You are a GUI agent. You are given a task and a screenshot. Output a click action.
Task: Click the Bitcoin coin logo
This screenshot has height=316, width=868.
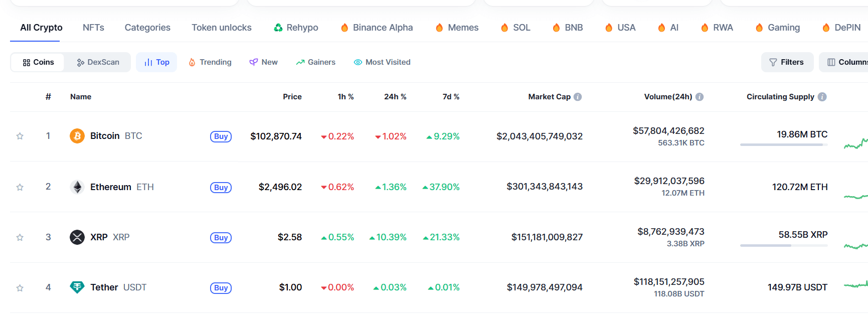click(77, 136)
